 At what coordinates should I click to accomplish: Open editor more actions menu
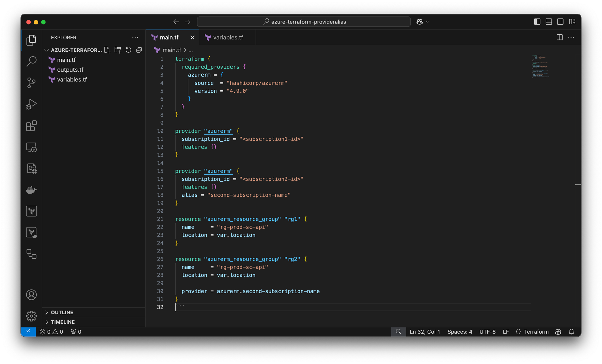click(571, 37)
